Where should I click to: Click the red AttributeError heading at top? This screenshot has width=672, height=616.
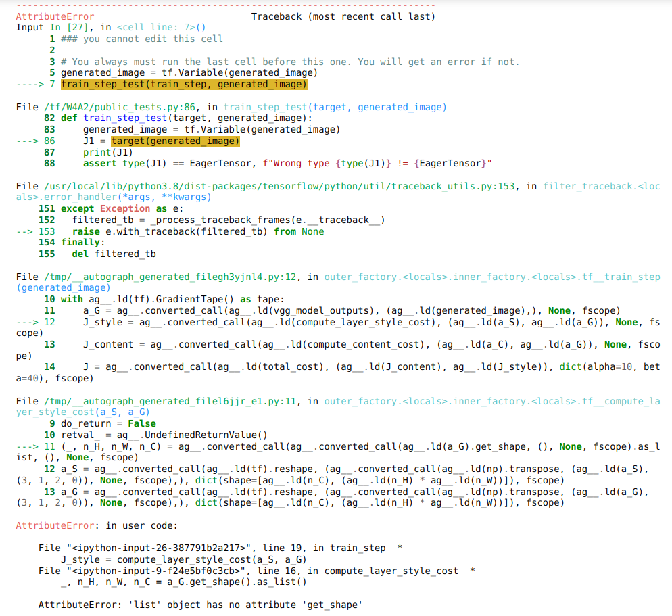(x=55, y=16)
